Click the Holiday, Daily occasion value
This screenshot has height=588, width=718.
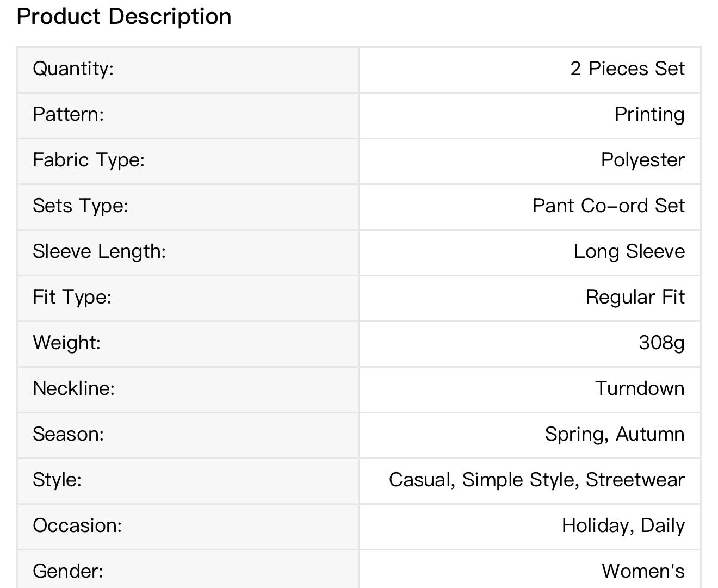point(623,525)
